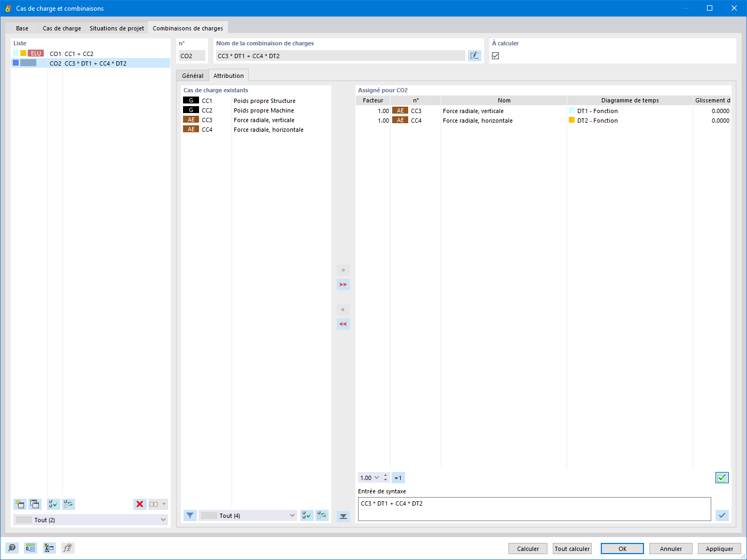Click the Calculer button
This screenshot has height=560, width=747.
(528, 549)
